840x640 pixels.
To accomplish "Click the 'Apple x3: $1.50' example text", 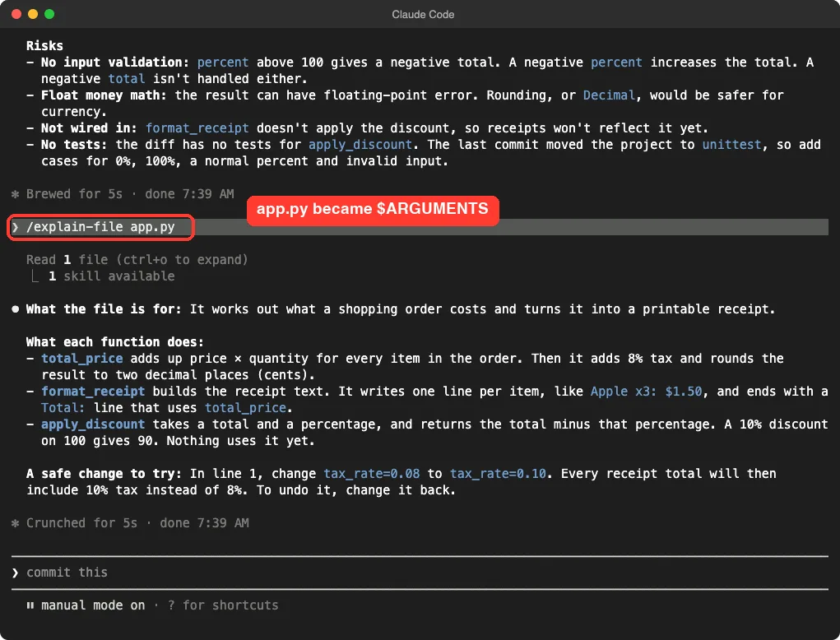I will coord(646,392).
